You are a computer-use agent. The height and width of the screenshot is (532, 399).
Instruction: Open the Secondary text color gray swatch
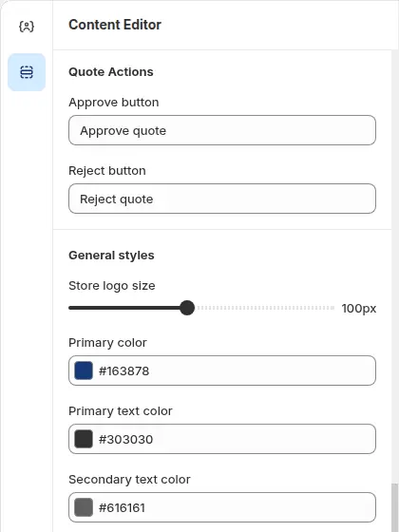pyautogui.click(x=84, y=507)
